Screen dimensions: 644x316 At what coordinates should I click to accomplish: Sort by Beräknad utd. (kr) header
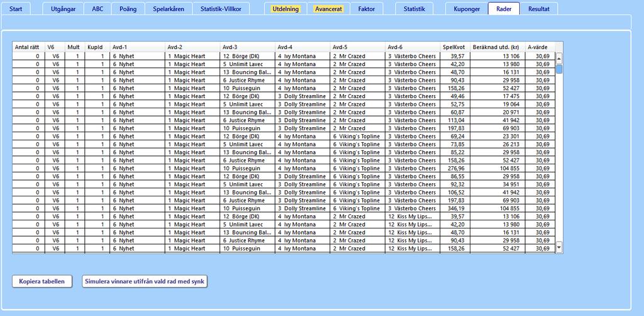[x=498, y=47]
